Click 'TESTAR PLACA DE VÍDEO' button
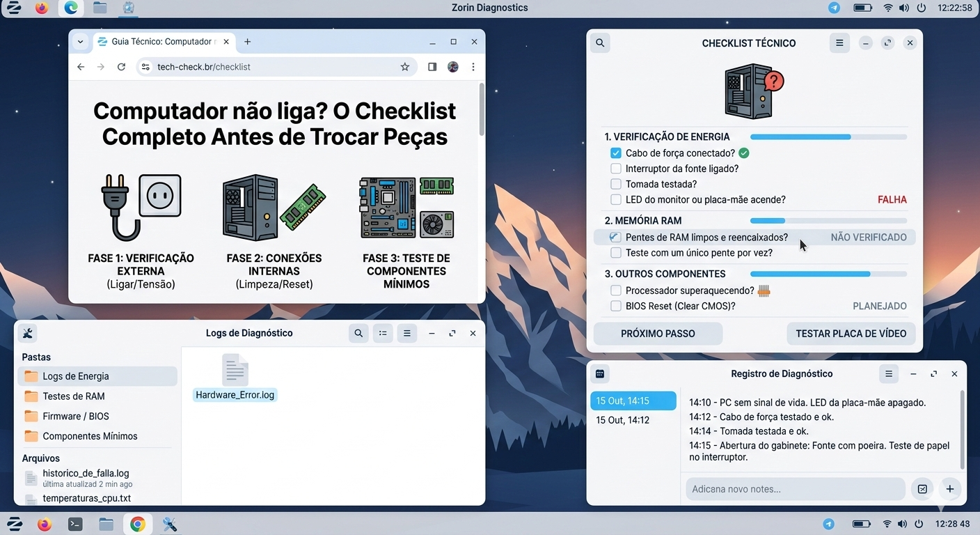980x535 pixels. (x=851, y=333)
